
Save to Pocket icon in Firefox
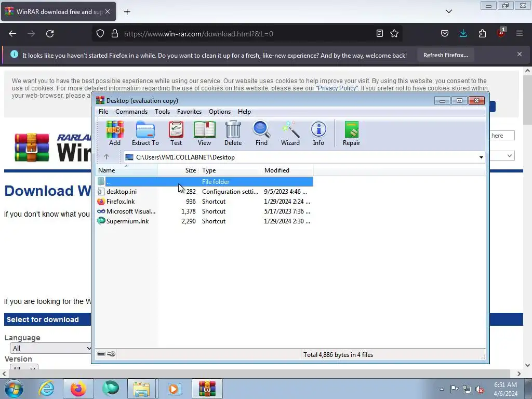tap(445, 34)
